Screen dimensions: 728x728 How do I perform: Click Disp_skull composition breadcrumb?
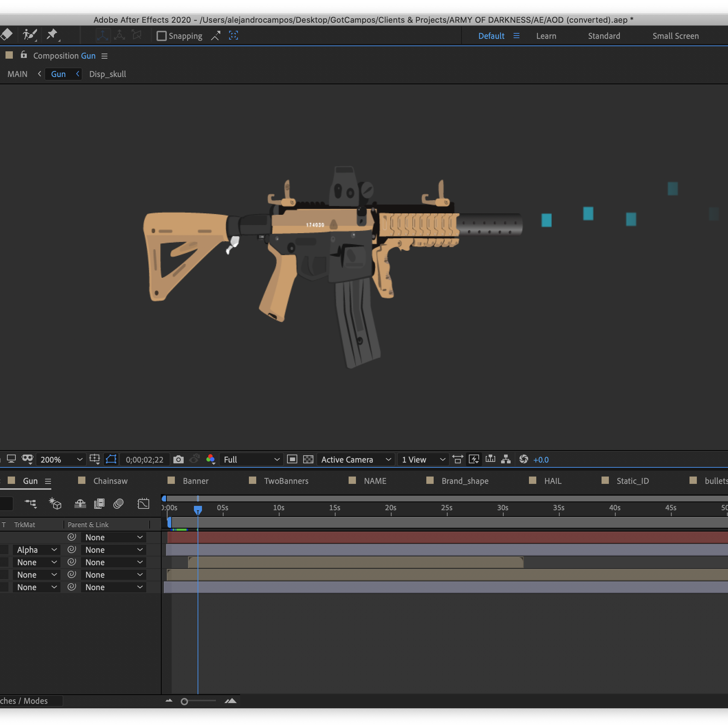[107, 74]
